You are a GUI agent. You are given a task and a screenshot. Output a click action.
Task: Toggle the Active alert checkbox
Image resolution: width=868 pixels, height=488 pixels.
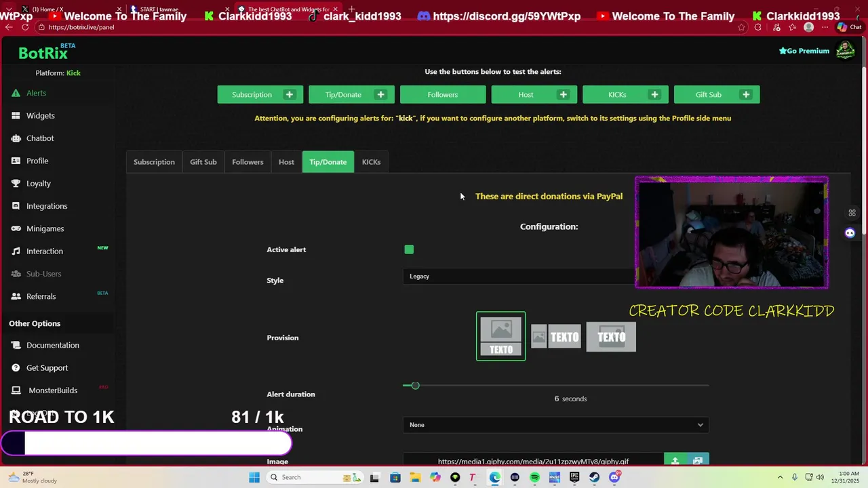(x=409, y=249)
